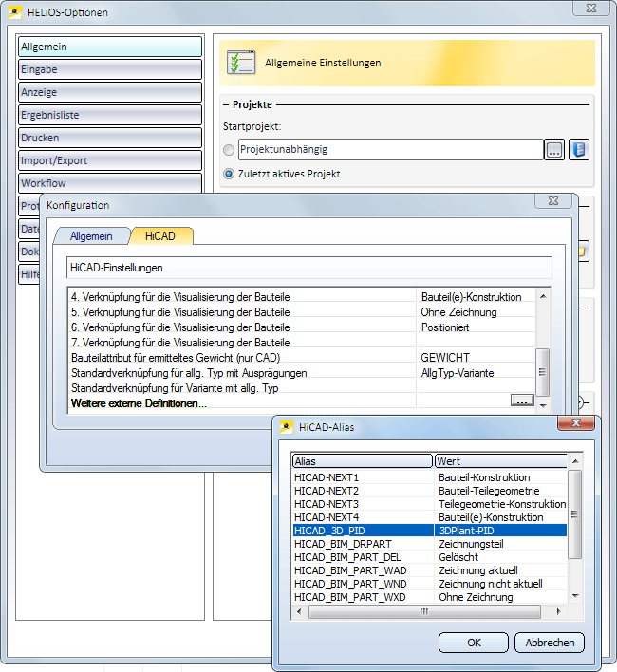
Task: Click the Startprojekt text field
Action: tap(389, 150)
